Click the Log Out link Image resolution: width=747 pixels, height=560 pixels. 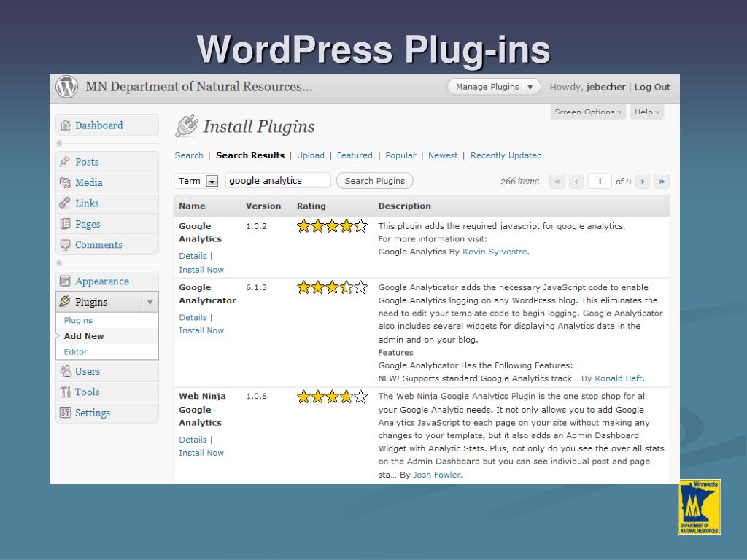click(x=652, y=87)
